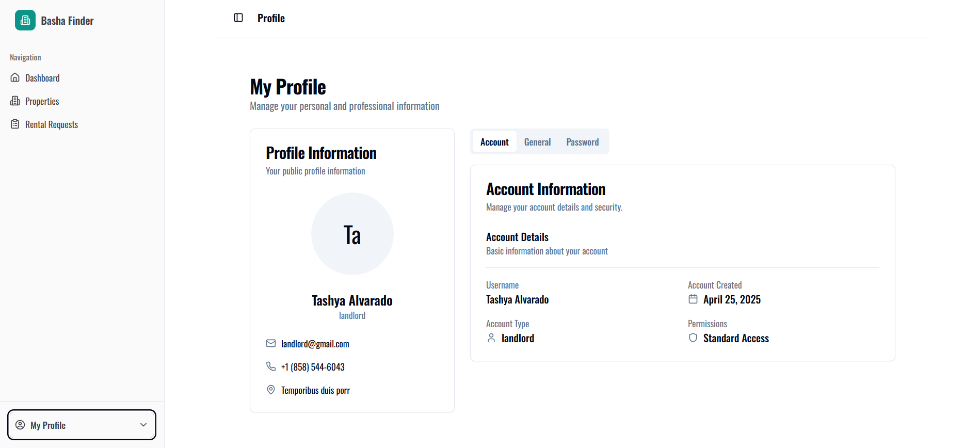Click the location pin icon

(271, 390)
